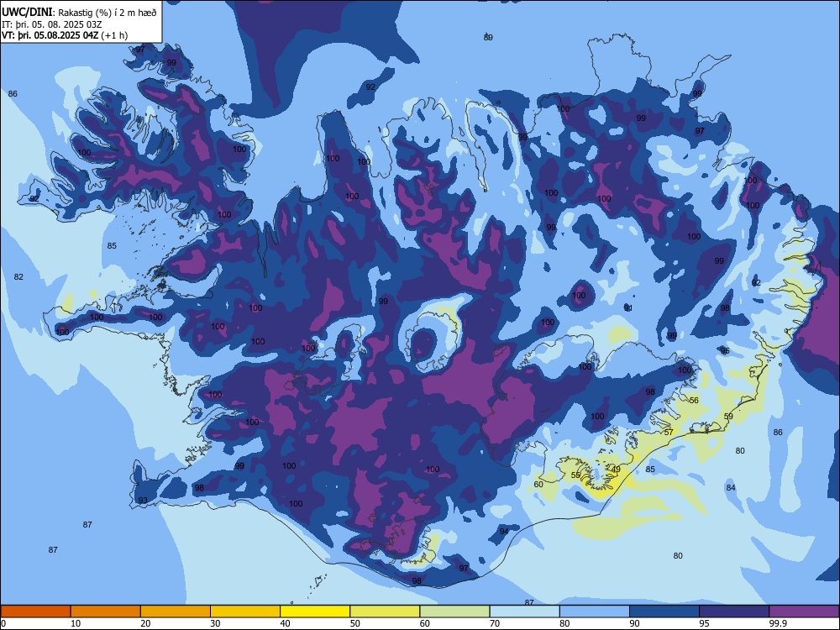Click legend tick label '99.9'

[778, 623]
